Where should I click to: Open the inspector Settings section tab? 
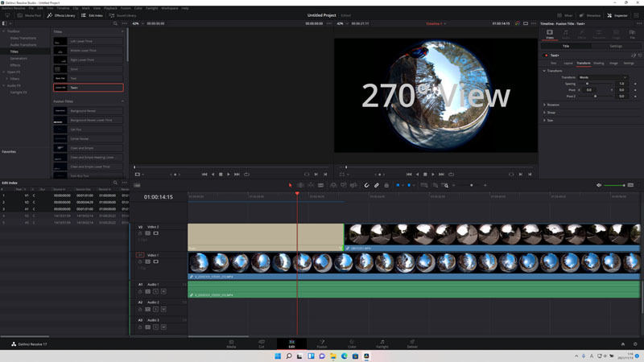(x=616, y=46)
